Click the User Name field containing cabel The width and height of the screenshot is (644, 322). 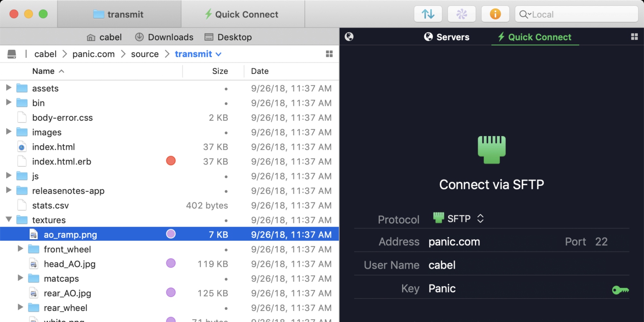tap(442, 265)
